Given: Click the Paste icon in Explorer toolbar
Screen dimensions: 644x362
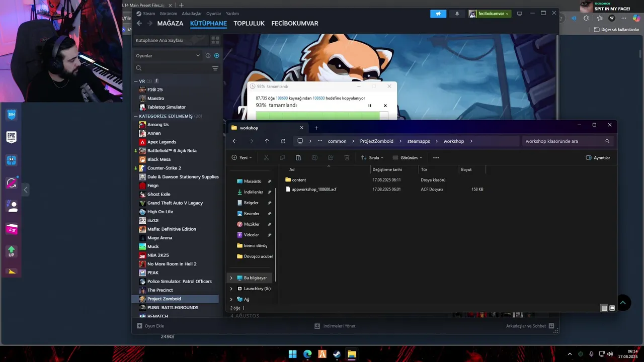Looking at the screenshot, I should [x=298, y=158].
